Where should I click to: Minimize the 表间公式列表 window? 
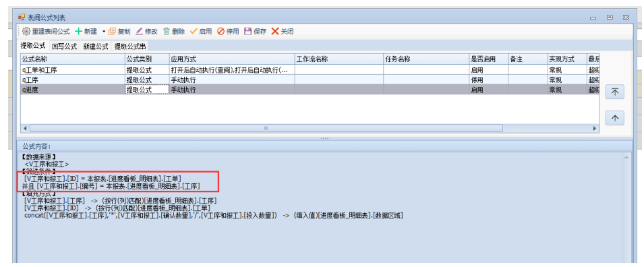click(593, 18)
